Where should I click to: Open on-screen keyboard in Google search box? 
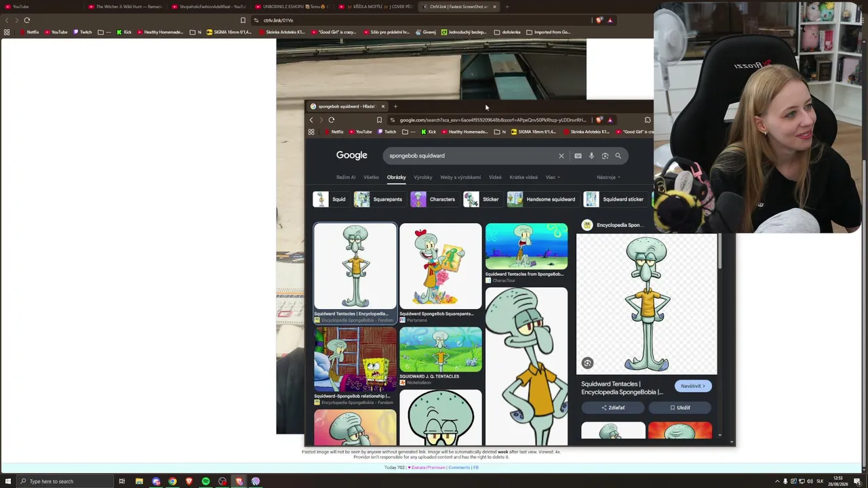pyautogui.click(x=578, y=156)
